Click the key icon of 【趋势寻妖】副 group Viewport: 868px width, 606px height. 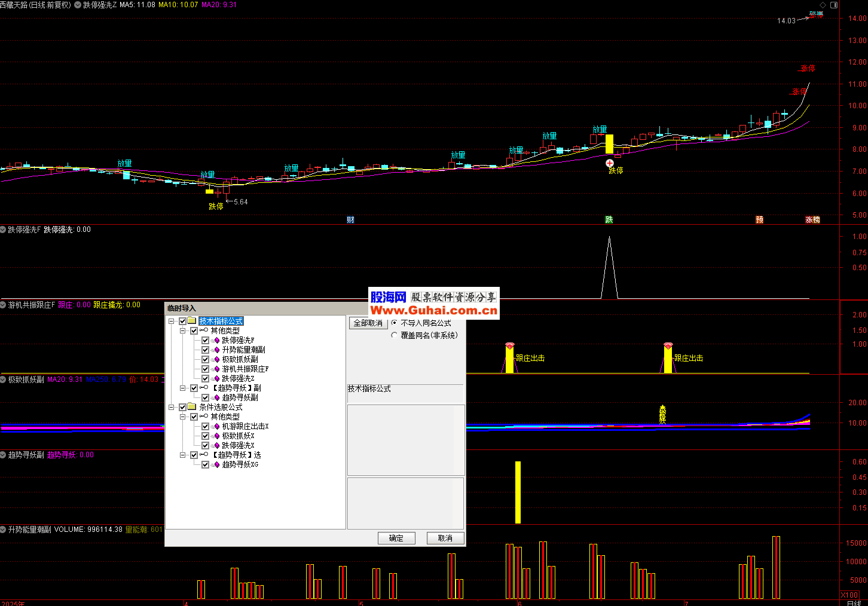coord(204,388)
